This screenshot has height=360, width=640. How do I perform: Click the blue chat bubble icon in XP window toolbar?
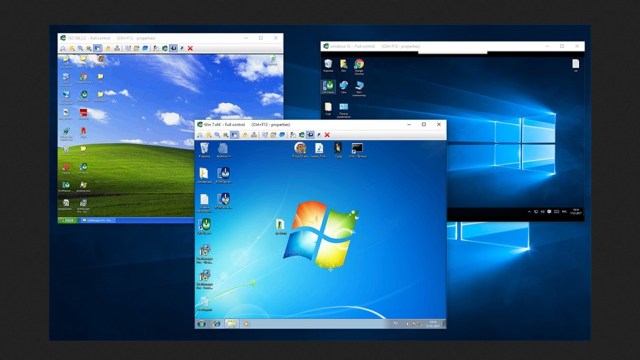pos(145,48)
